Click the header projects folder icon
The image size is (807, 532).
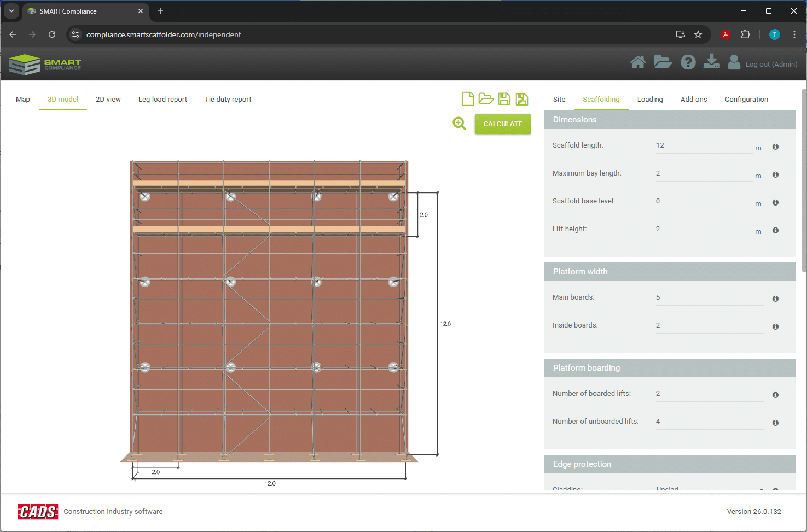coord(663,63)
